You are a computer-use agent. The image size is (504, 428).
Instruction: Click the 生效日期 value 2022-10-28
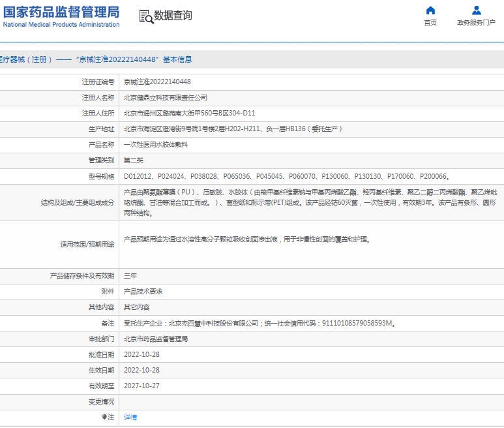(x=141, y=371)
